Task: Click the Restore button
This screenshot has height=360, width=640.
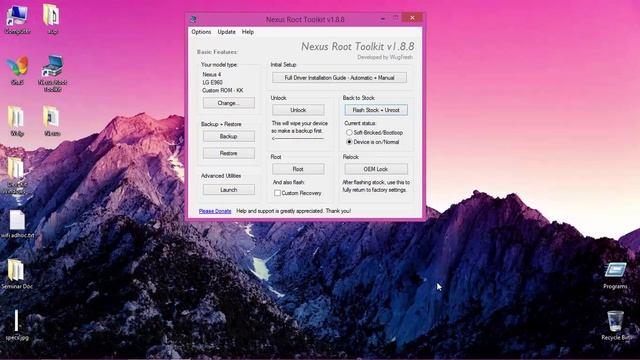Action: click(x=229, y=153)
